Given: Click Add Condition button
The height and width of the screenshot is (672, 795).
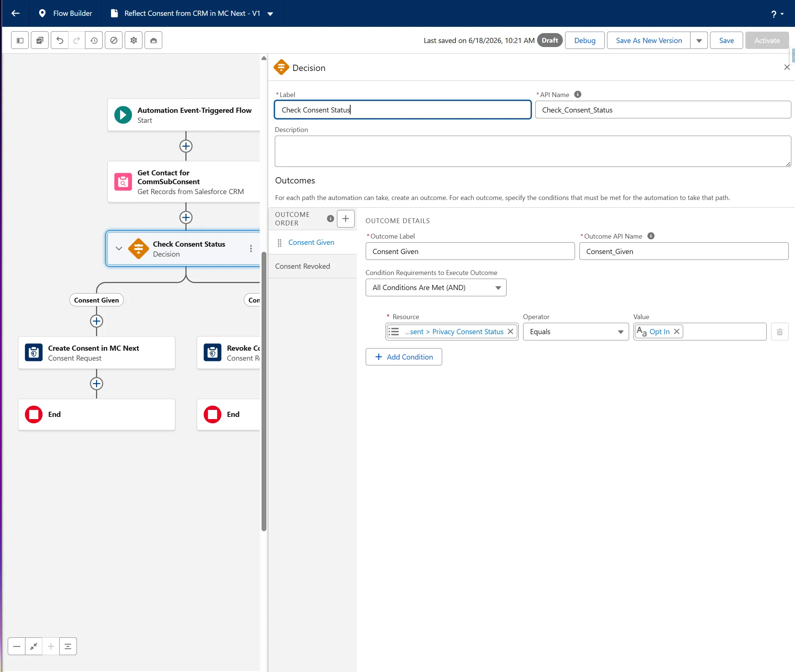Looking at the screenshot, I should coord(404,357).
